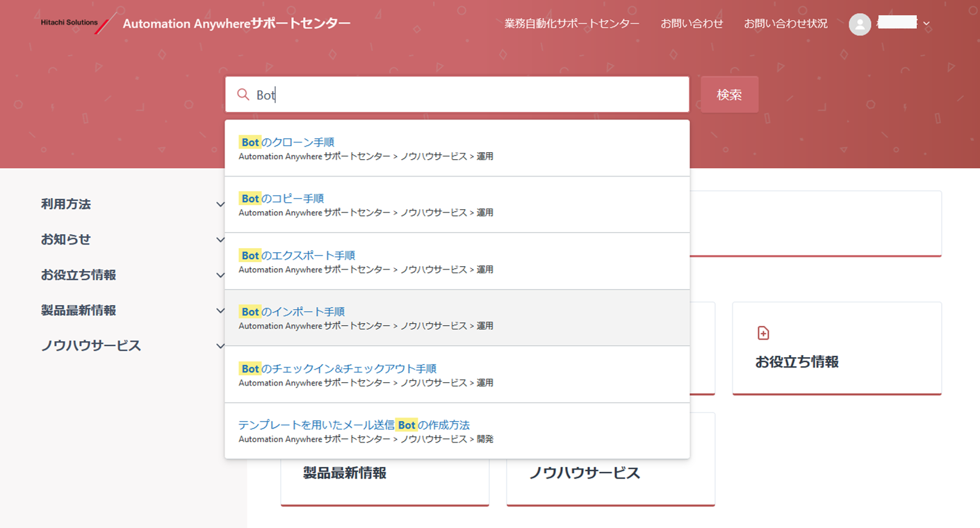
Task: Open the 製品最新情報 card
Action: 385,459
